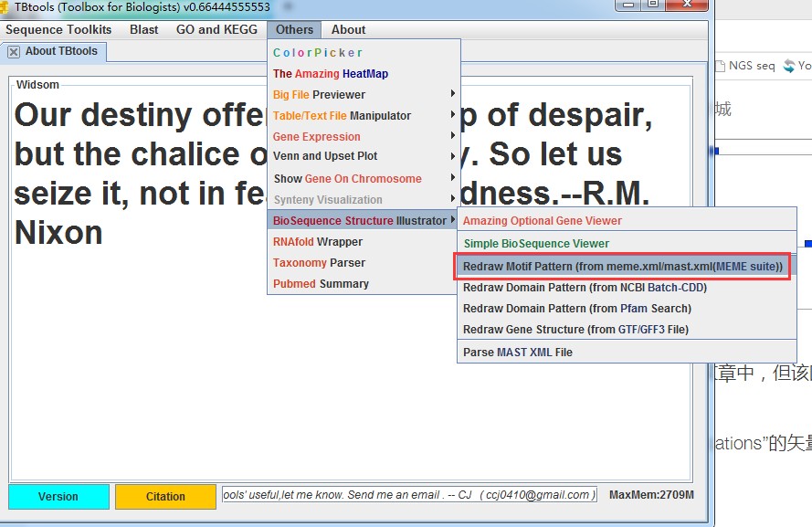Click the cyan Version button
Viewport: 812px width, 527px height.
point(58,497)
